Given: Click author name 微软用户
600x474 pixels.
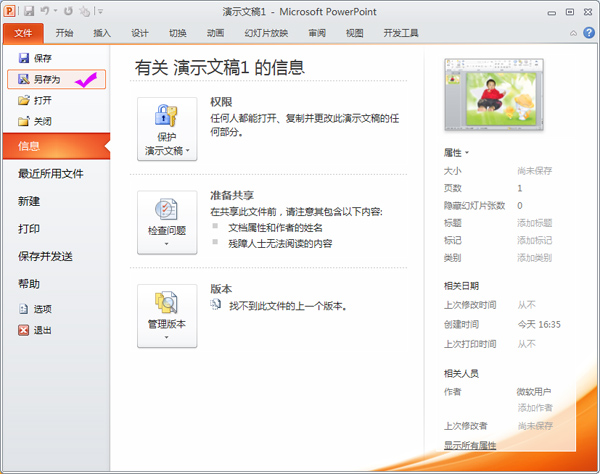Looking at the screenshot, I should coord(534,392).
